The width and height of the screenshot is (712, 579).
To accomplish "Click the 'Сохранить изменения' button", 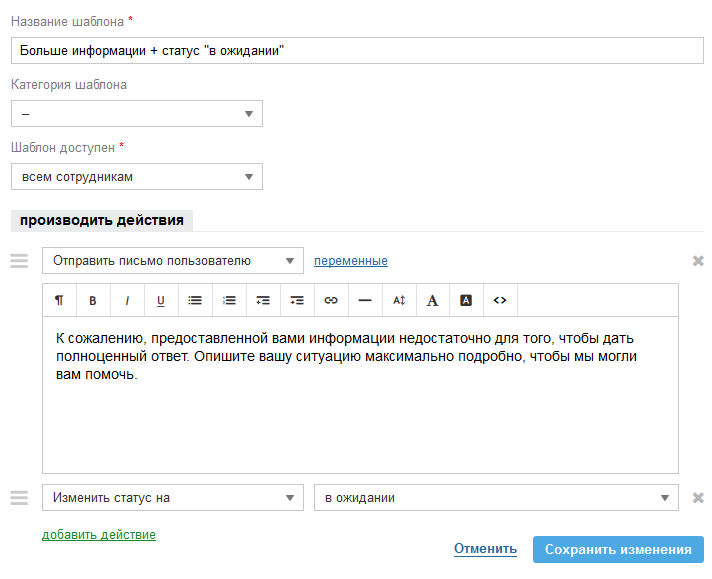I will tap(618, 549).
